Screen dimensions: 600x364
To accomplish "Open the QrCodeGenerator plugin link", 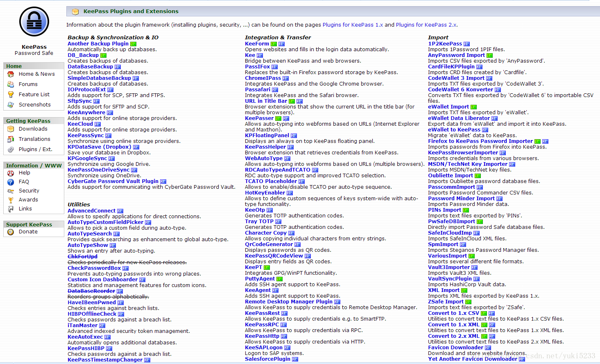I will tap(269, 244).
